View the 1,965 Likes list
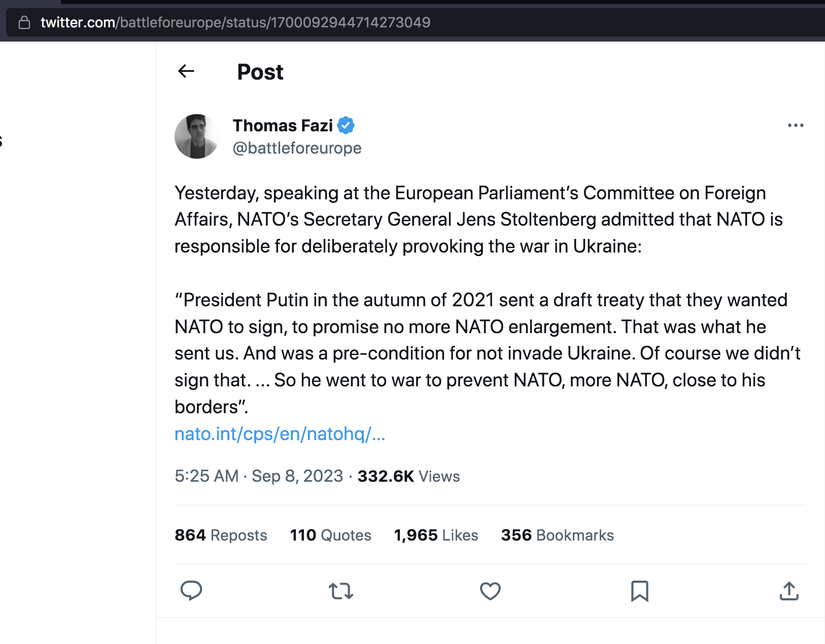Screen dimensions: 825x644 click(x=436, y=535)
